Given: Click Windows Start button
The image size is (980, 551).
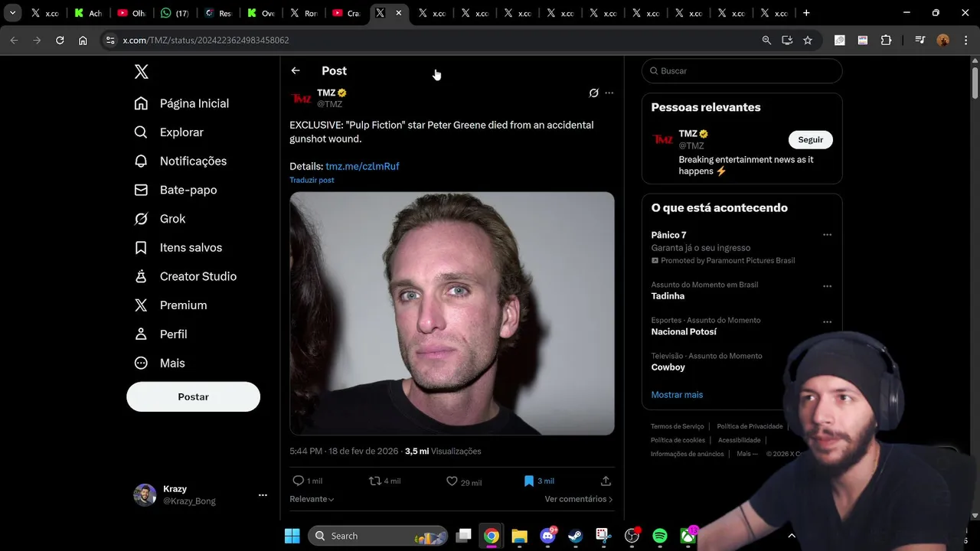Looking at the screenshot, I should tap(292, 536).
